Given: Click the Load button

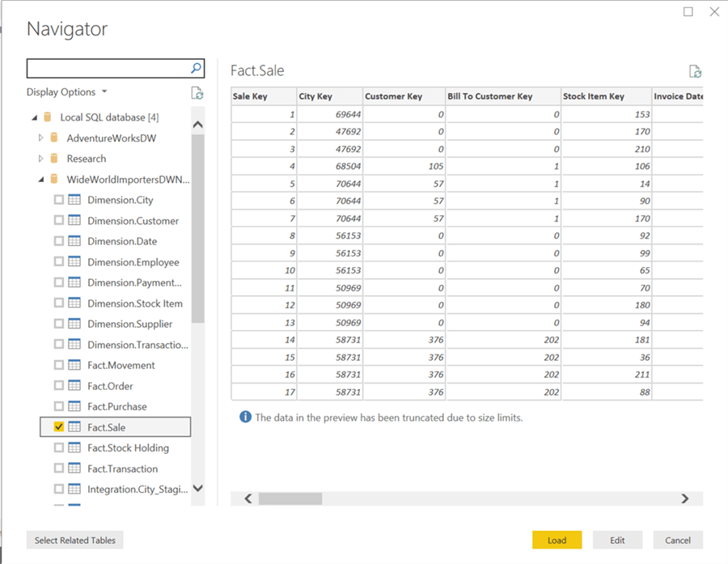Looking at the screenshot, I should pos(557,540).
